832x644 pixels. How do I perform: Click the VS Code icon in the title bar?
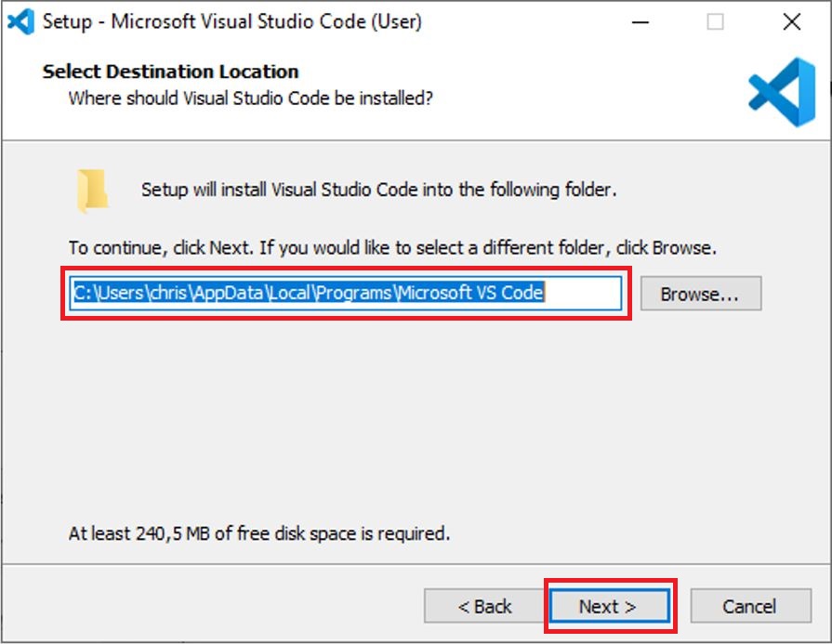point(21,21)
